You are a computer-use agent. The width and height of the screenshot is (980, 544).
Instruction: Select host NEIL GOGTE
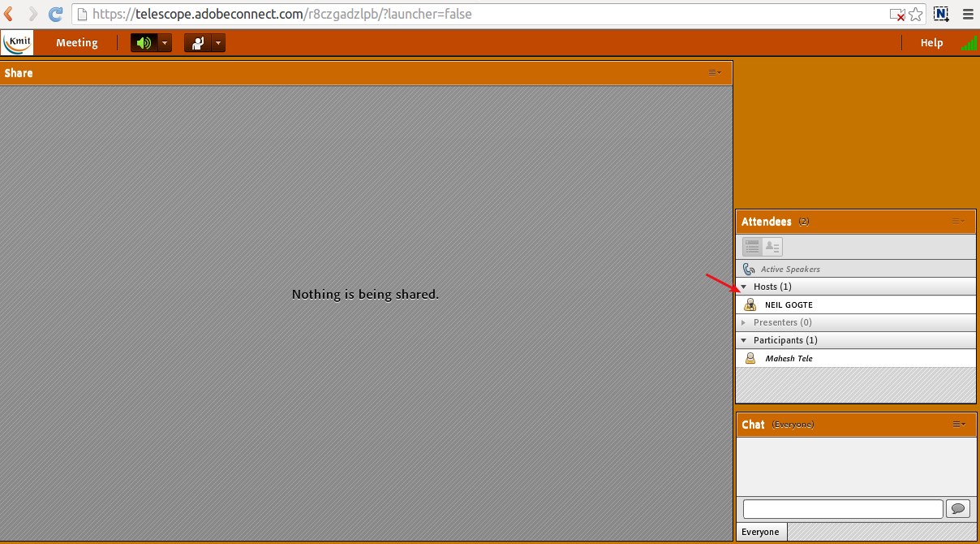click(x=855, y=304)
